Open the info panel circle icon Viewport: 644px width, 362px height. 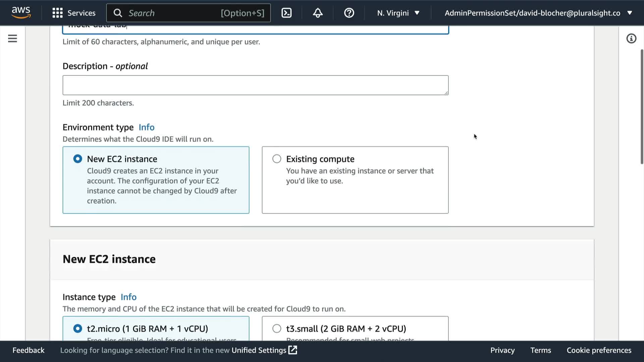point(631,39)
